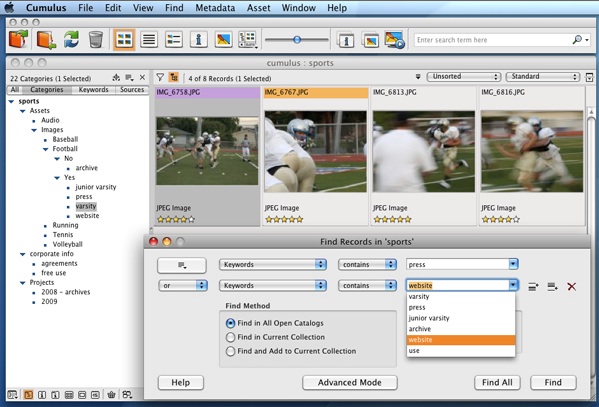Open the press value combo box arrow

(513, 264)
